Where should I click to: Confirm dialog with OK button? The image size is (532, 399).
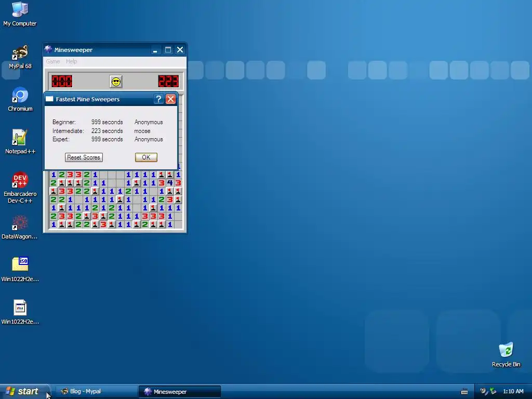click(146, 157)
